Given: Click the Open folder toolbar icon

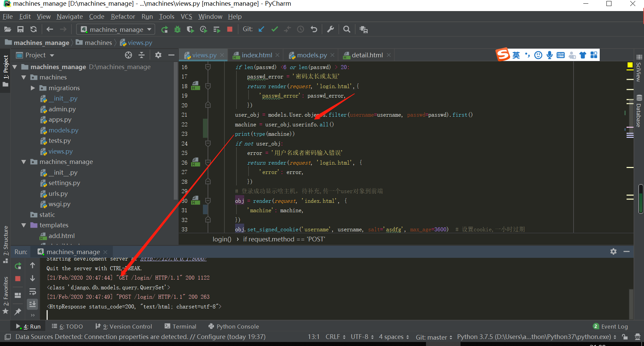Looking at the screenshot, I should [x=7, y=30].
